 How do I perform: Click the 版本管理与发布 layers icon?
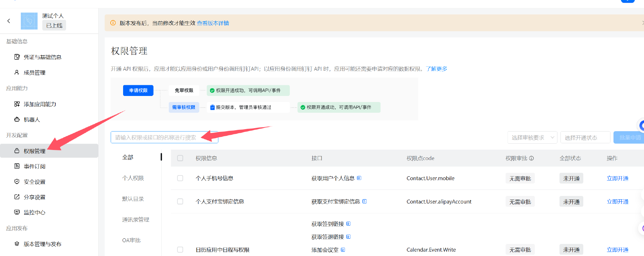point(17,244)
